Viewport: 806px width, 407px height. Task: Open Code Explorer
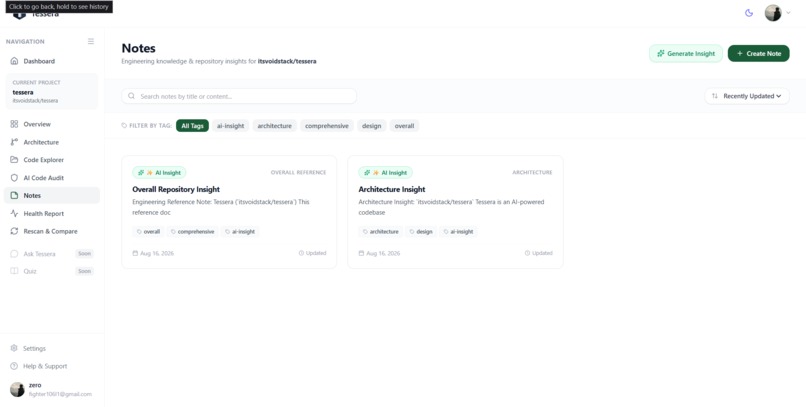(51, 160)
